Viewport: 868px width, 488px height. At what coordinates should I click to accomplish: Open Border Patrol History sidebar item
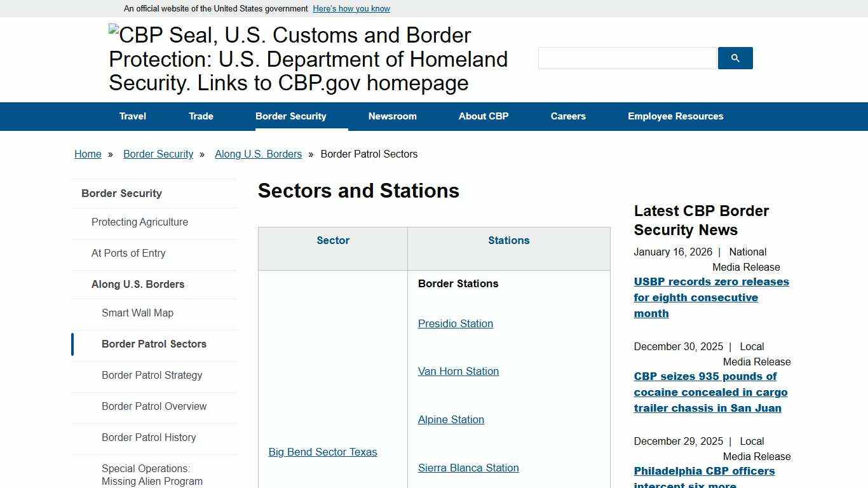[x=149, y=437]
